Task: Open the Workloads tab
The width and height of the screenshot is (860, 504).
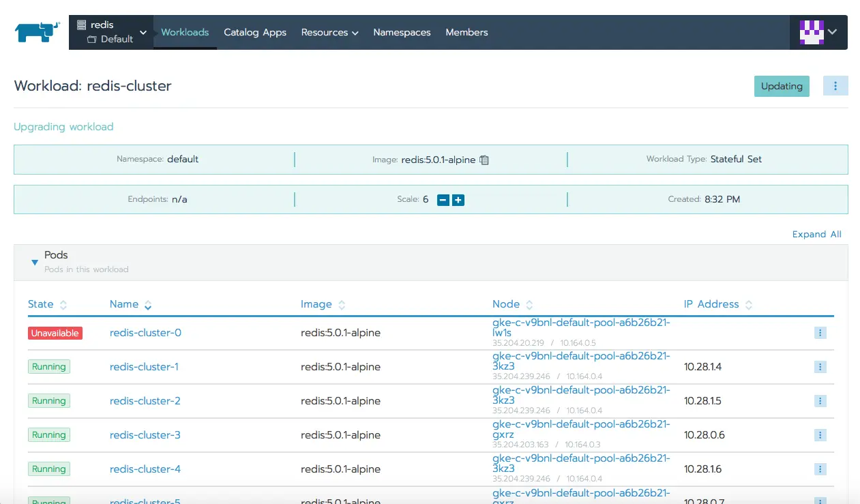Action: 185,32
